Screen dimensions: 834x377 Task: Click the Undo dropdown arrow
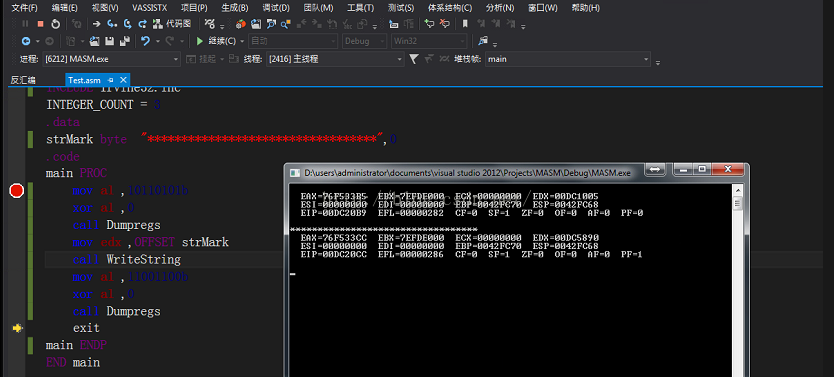(x=157, y=41)
